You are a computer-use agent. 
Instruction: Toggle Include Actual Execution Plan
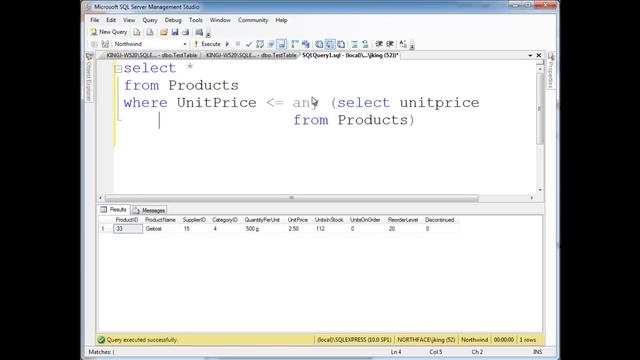pos(295,44)
